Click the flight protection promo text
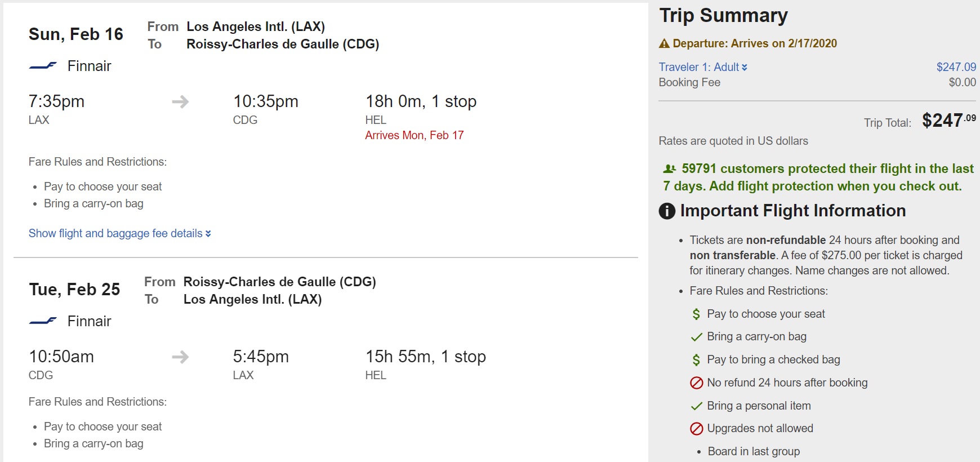 818,177
